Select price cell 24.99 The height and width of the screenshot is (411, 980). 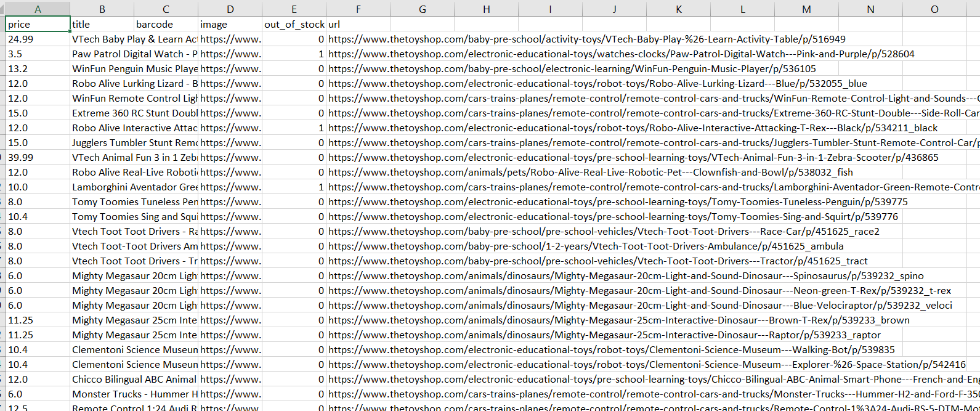click(38, 39)
